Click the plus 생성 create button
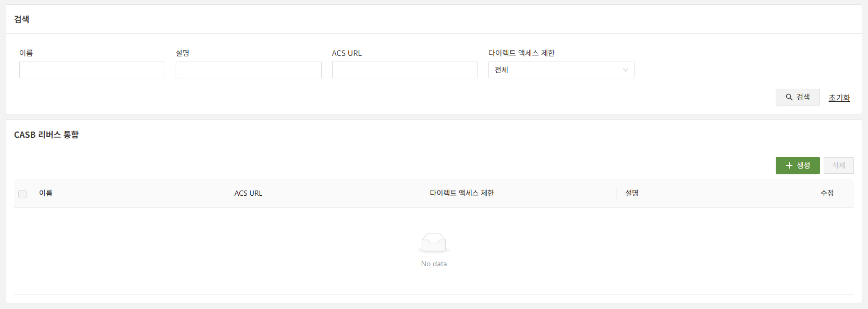The height and width of the screenshot is (309, 868). (x=797, y=165)
